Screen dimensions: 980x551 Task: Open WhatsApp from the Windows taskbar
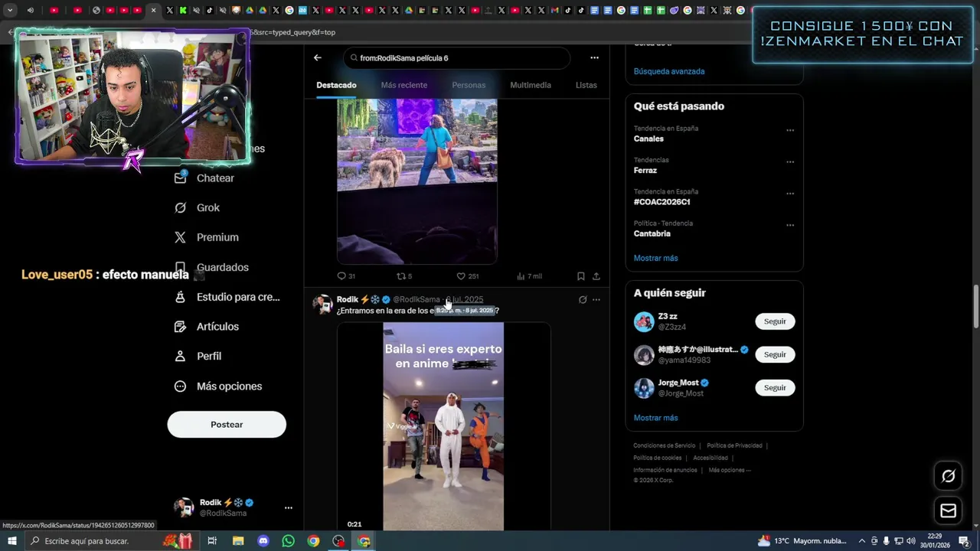[x=288, y=541]
